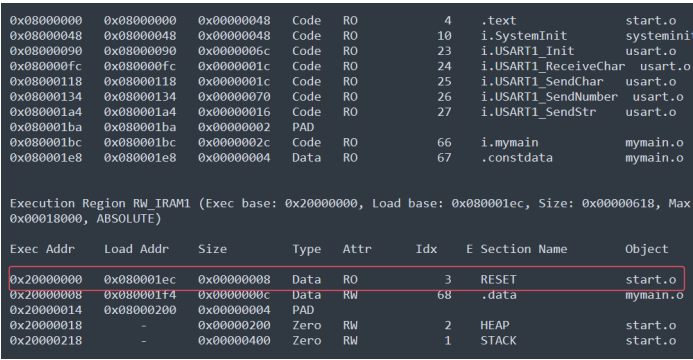Click mymain.o object in .constdata row
693x360 pixels.
pos(654,158)
